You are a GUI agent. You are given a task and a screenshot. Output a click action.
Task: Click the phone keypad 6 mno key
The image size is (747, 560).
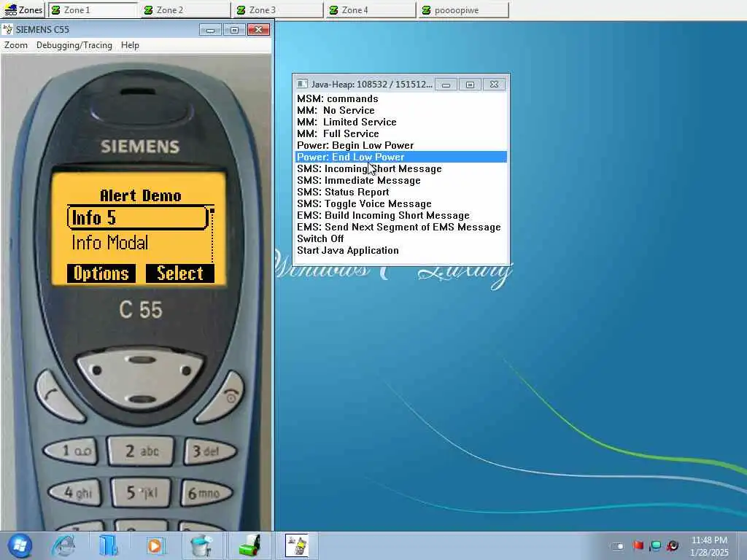[x=205, y=493]
